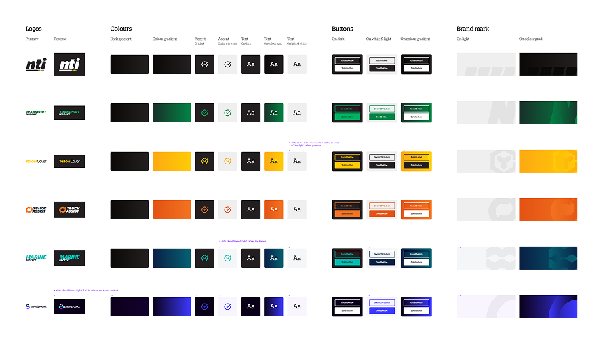Select the reverse Transport Insurance logo
Image resolution: width=603 pixels, height=364 pixels.
pos(69,113)
